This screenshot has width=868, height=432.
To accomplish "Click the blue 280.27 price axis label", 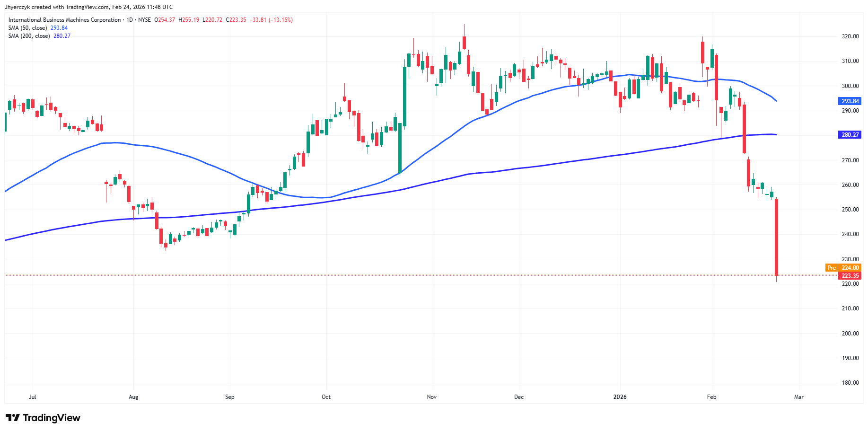I will (x=850, y=135).
